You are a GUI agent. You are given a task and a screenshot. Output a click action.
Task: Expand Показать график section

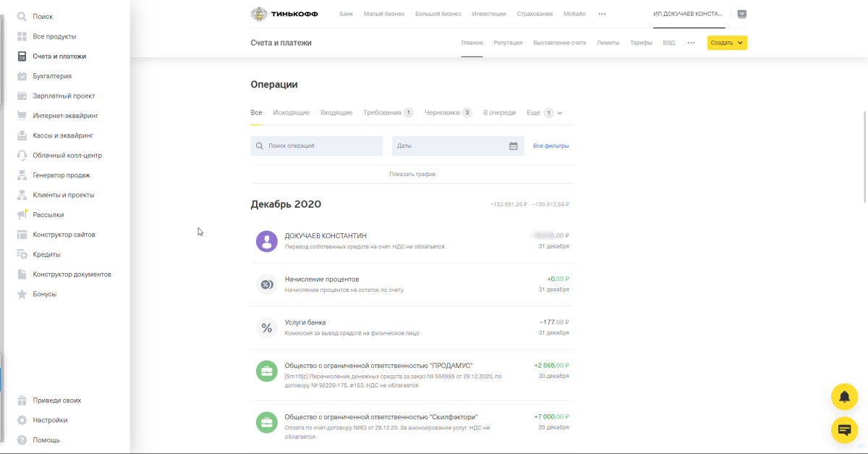coord(412,174)
